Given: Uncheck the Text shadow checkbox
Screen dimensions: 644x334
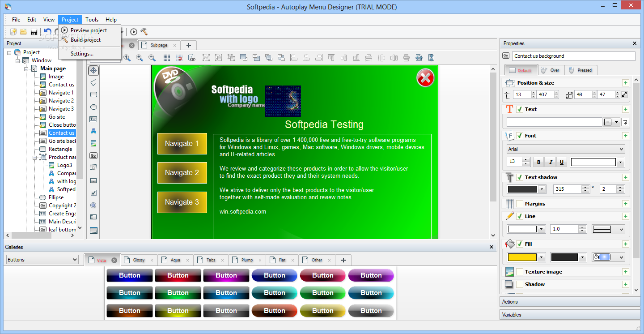Looking at the screenshot, I should (519, 177).
